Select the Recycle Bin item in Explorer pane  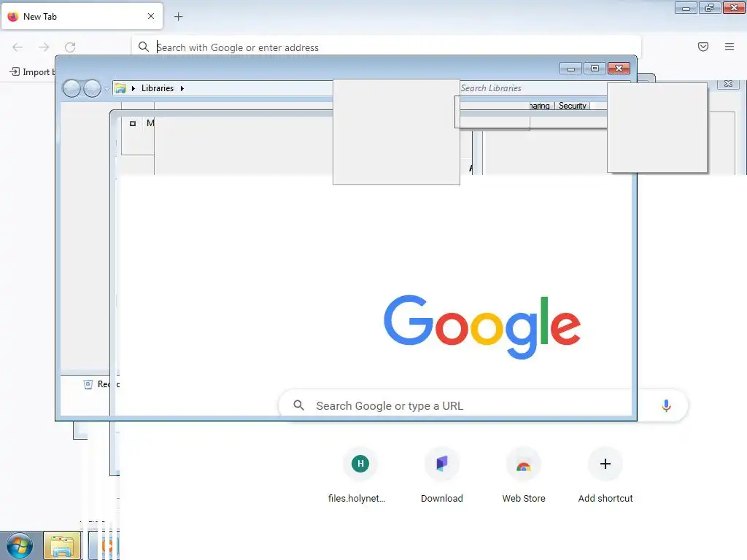click(101, 384)
